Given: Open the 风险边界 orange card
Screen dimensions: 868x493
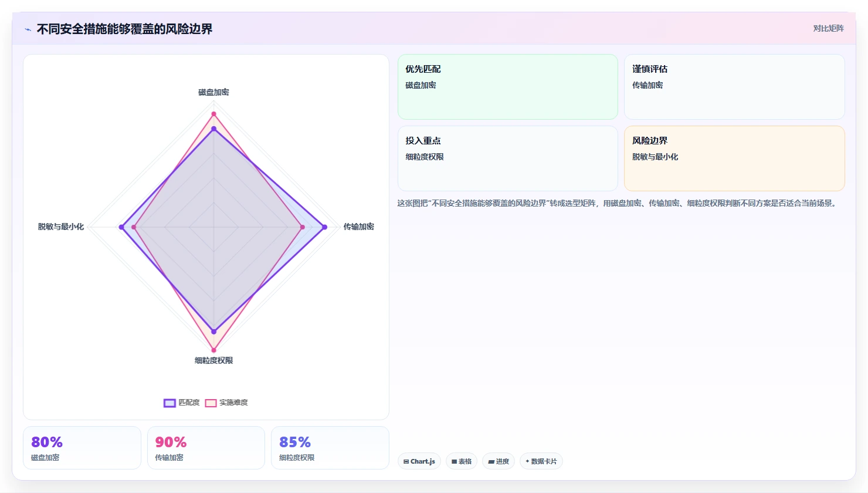Looking at the screenshot, I should point(734,158).
